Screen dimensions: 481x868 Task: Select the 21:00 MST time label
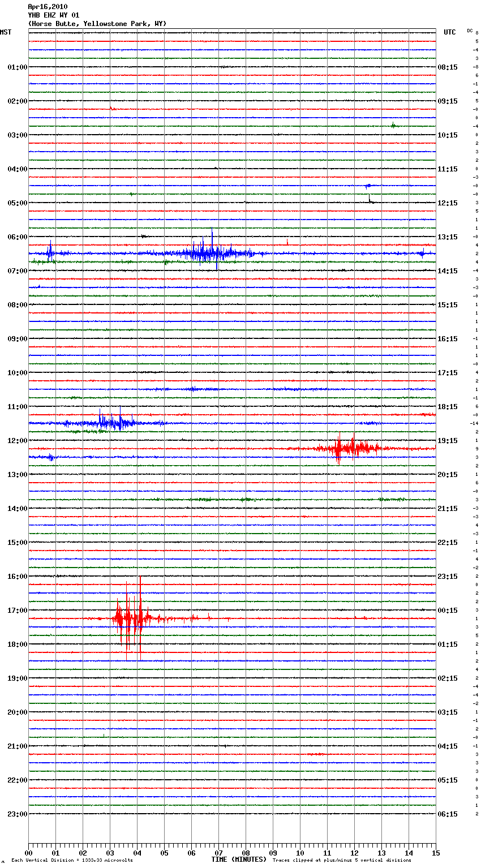pos(18,746)
